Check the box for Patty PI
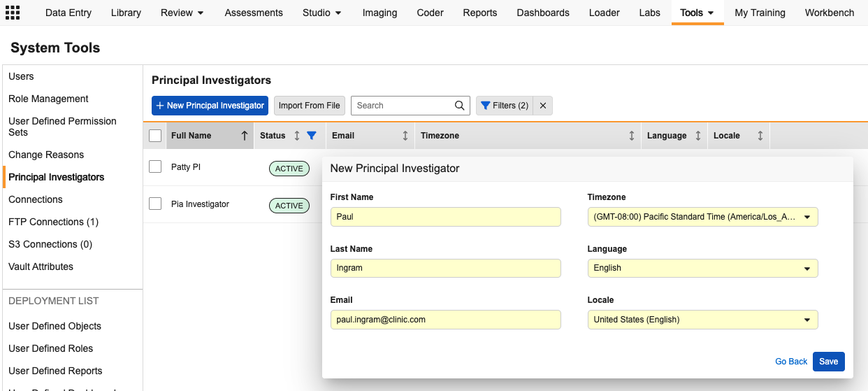Screen dimensions: 868x391 coord(155,167)
